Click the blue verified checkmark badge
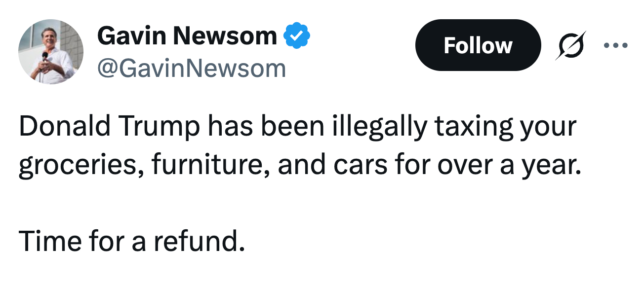 [x=296, y=36]
